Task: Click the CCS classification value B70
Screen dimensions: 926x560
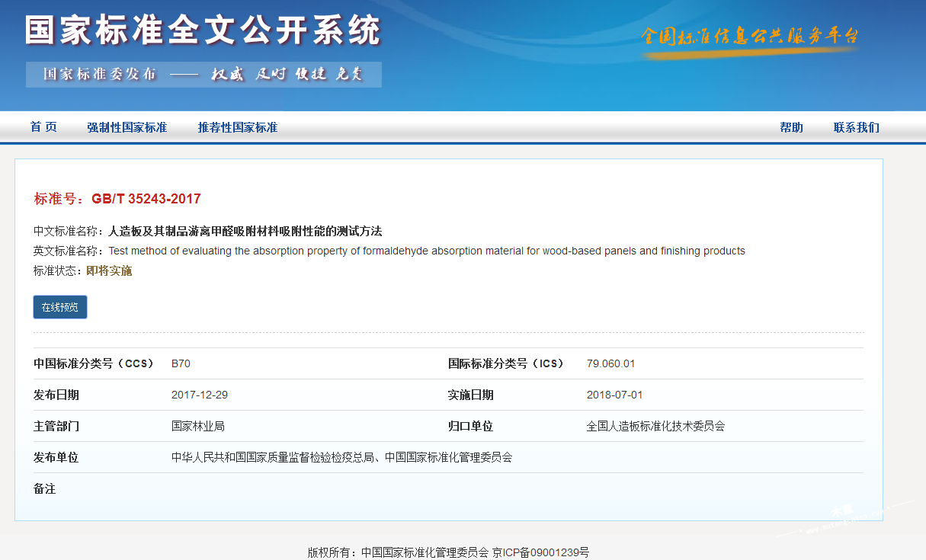Action: click(x=181, y=363)
